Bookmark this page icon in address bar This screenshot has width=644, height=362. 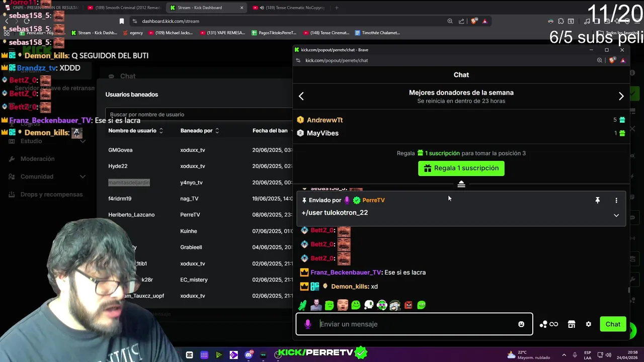[x=121, y=21]
